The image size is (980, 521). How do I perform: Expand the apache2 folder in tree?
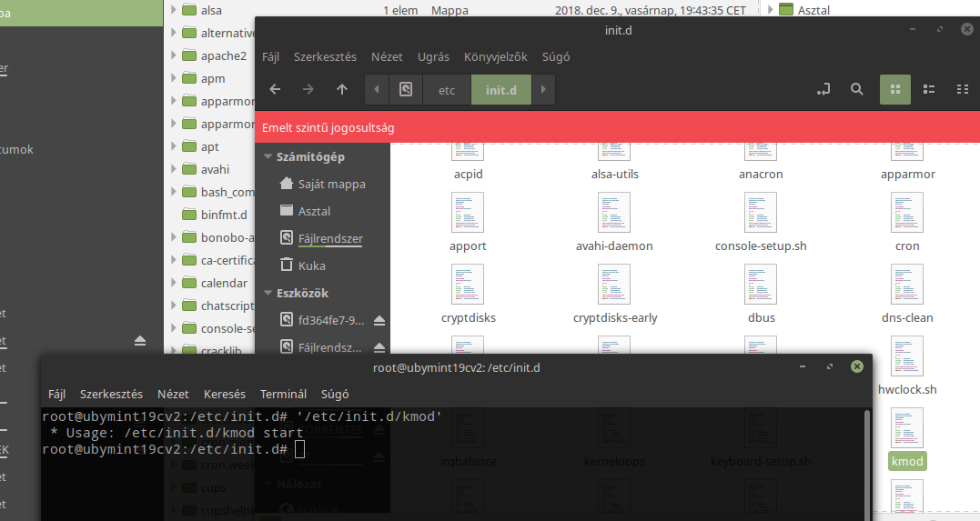[174, 55]
